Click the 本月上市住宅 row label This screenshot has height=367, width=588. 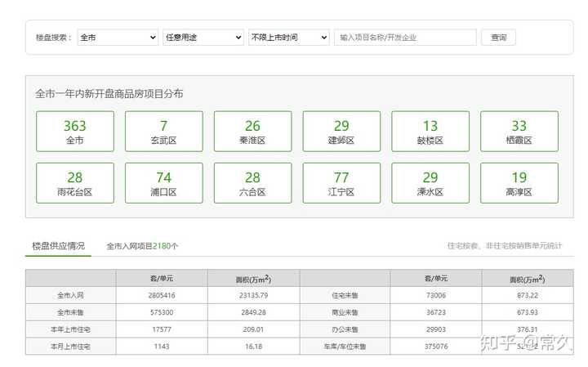(70, 347)
